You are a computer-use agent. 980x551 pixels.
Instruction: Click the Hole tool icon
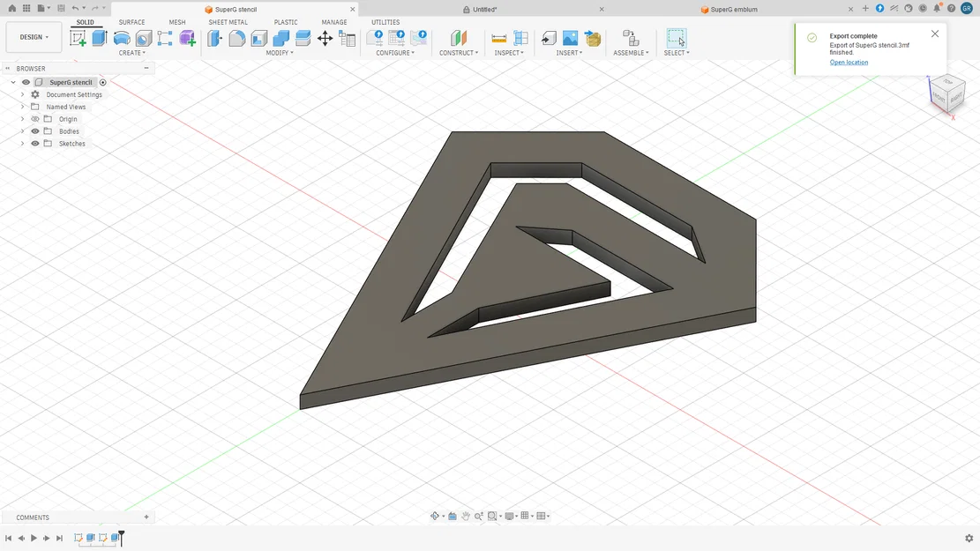[x=144, y=38]
